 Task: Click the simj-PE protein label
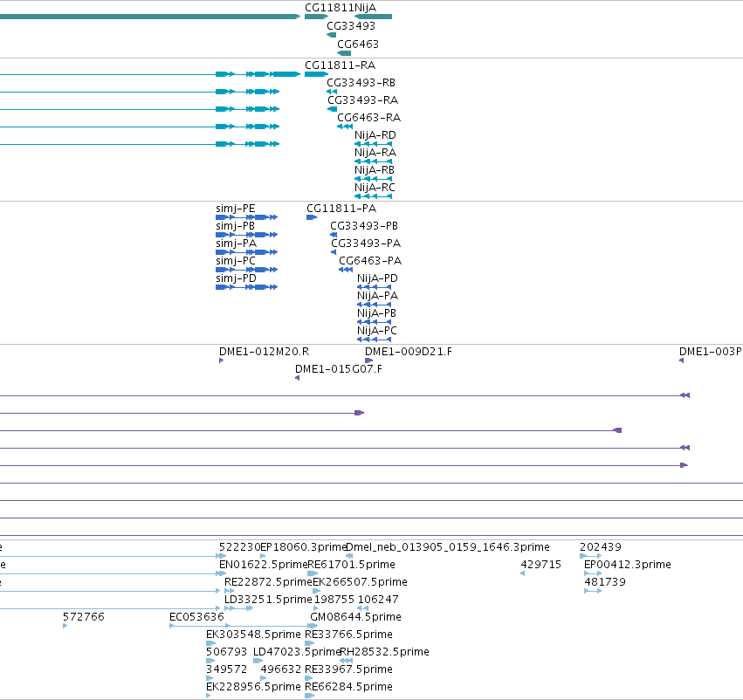(x=236, y=209)
